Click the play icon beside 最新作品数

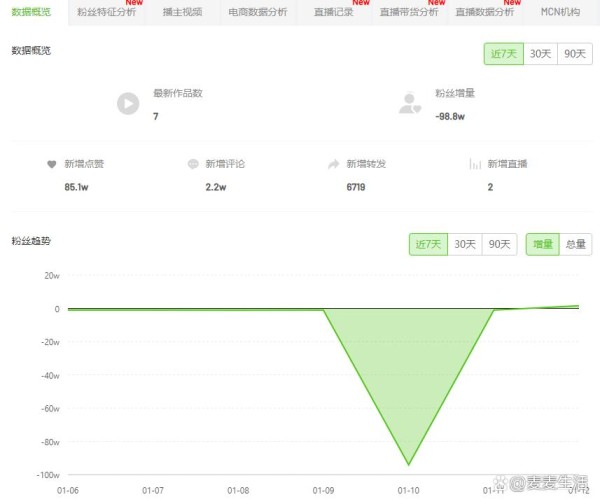click(x=128, y=104)
